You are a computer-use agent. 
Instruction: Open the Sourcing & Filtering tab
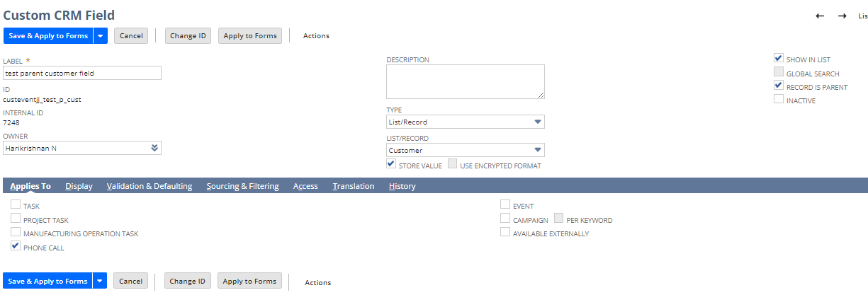tap(242, 186)
